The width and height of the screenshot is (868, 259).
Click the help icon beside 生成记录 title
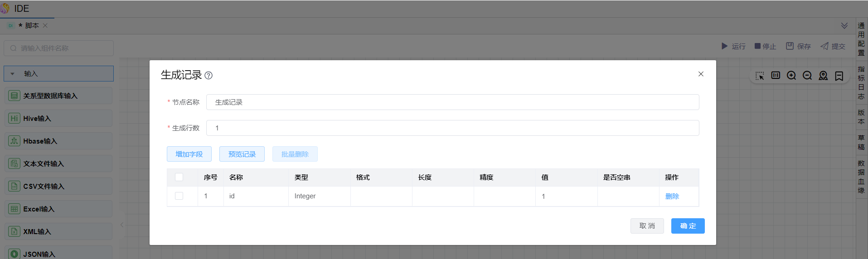tap(209, 76)
